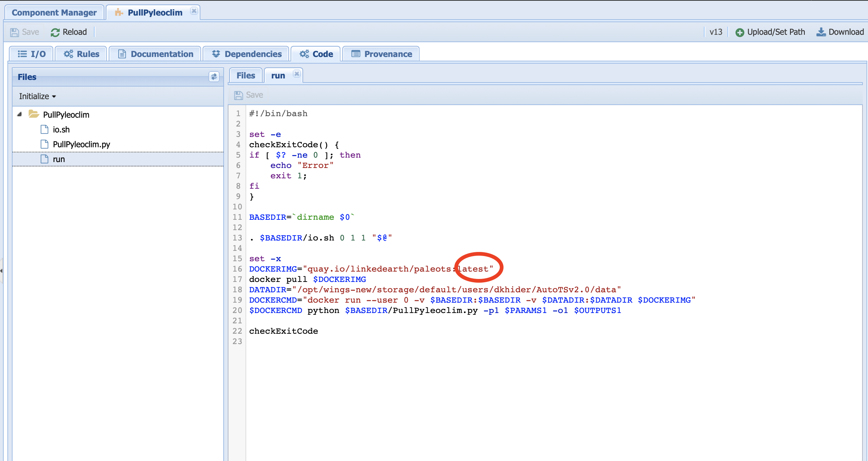Click the PullPyleoclim.py file icon

44,144
